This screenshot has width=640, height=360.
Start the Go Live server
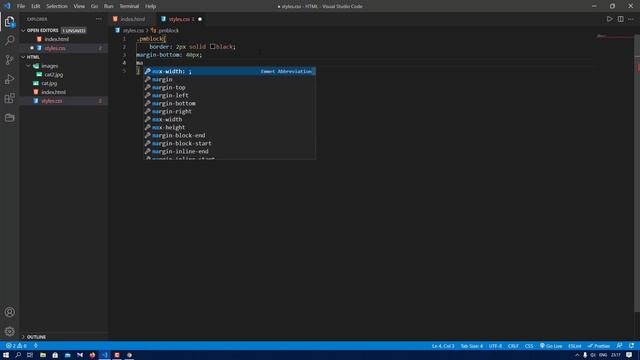pyautogui.click(x=551, y=346)
